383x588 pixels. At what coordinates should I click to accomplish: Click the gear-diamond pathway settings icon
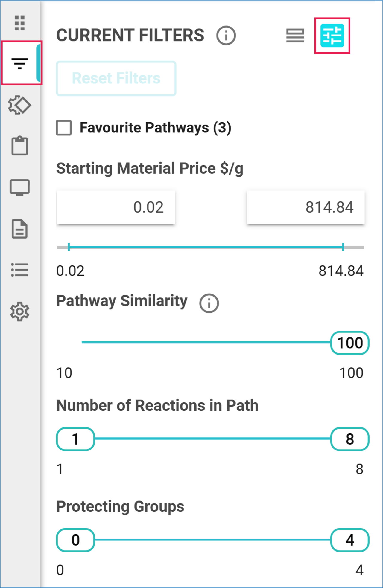[20, 105]
